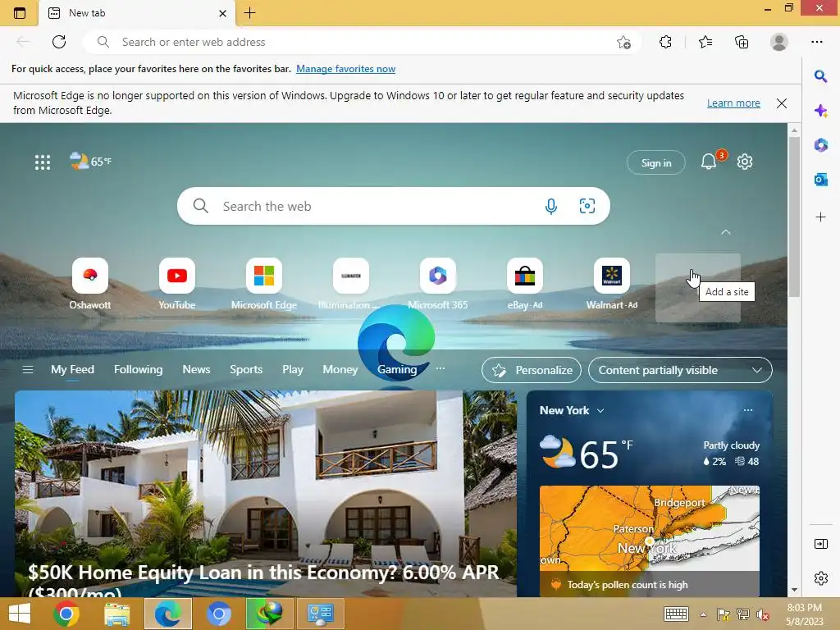The width and height of the screenshot is (840, 630).
Task: Add a new sidebar app plus
Action: click(820, 217)
